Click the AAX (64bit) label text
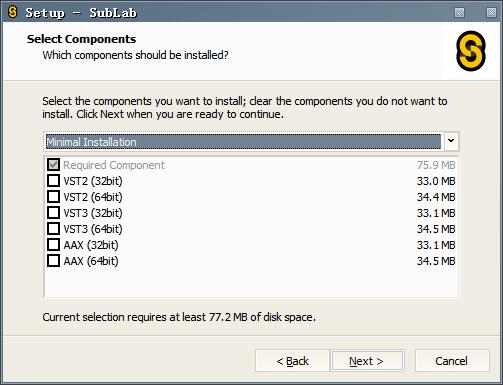 (91, 261)
